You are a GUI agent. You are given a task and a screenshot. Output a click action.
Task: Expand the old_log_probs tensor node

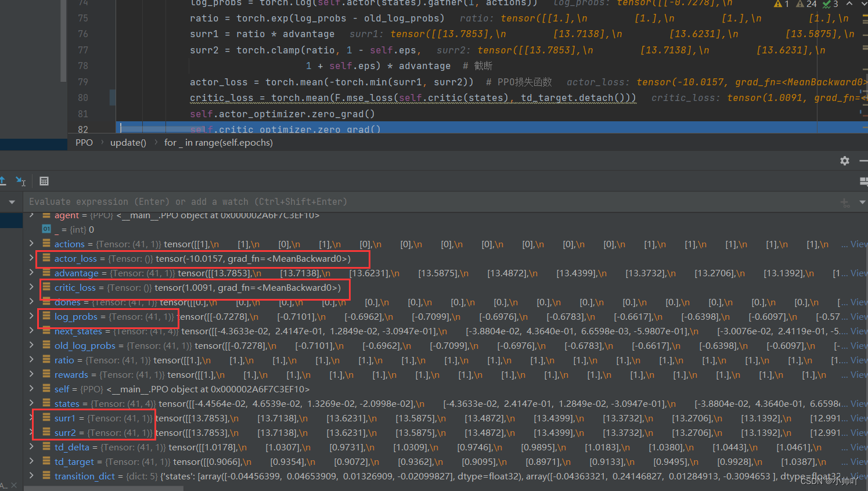pos(31,345)
